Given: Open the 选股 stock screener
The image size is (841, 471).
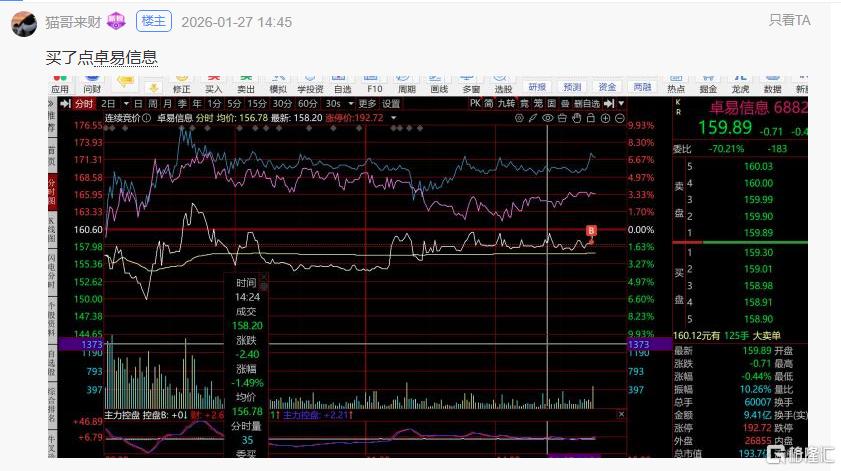Looking at the screenshot, I should [503, 85].
